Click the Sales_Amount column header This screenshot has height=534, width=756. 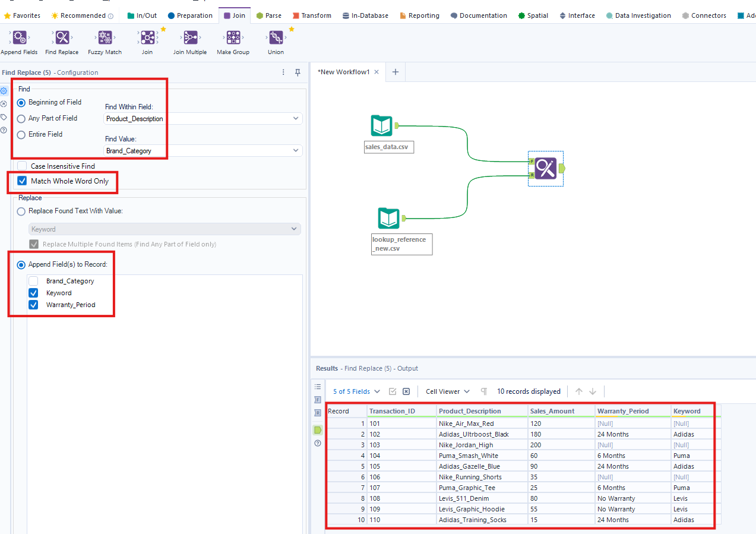pyautogui.click(x=552, y=411)
